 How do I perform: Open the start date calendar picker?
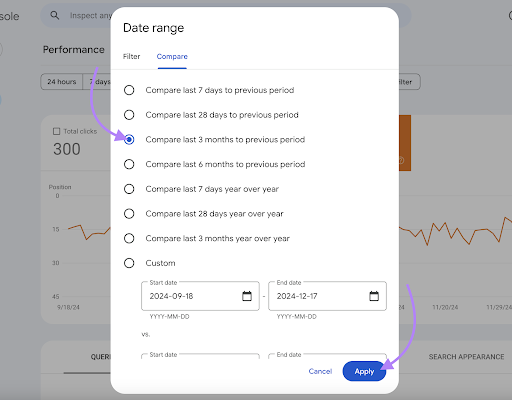[x=247, y=296]
